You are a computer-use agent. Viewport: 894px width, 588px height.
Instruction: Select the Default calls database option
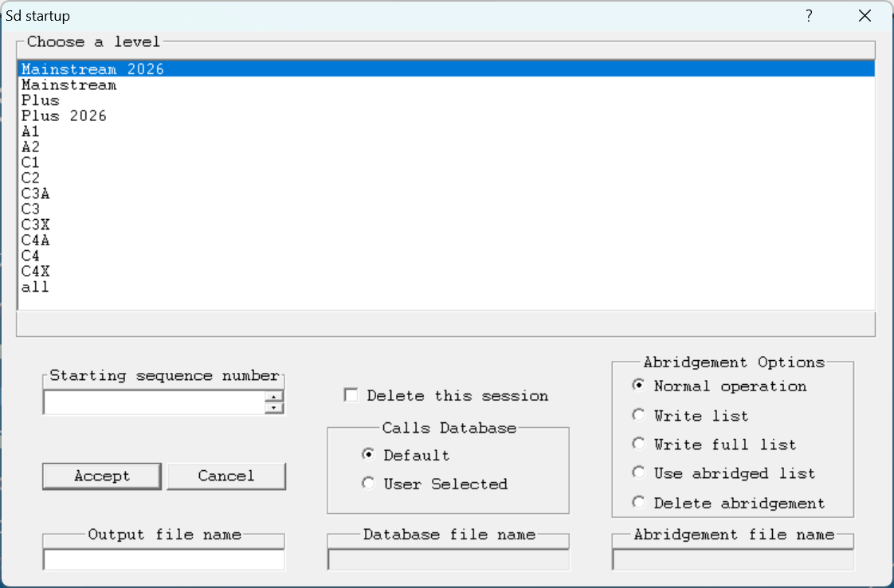(368, 455)
